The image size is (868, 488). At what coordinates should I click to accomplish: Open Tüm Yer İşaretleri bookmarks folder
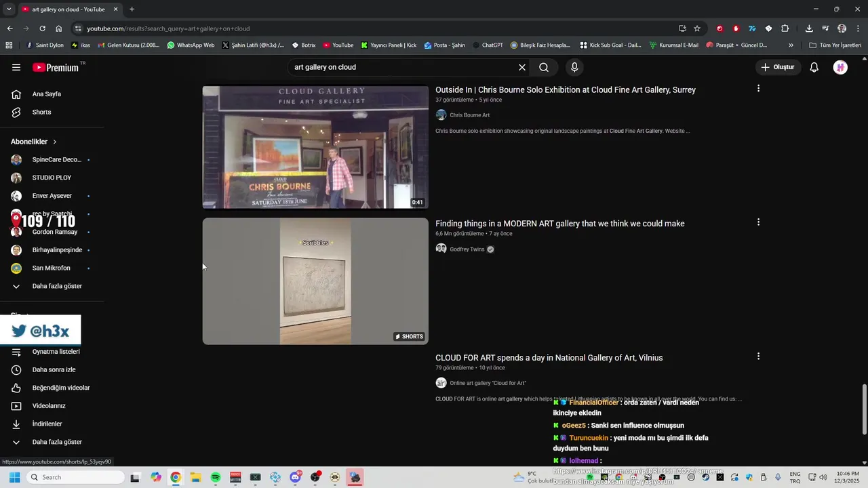click(x=835, y=45)
